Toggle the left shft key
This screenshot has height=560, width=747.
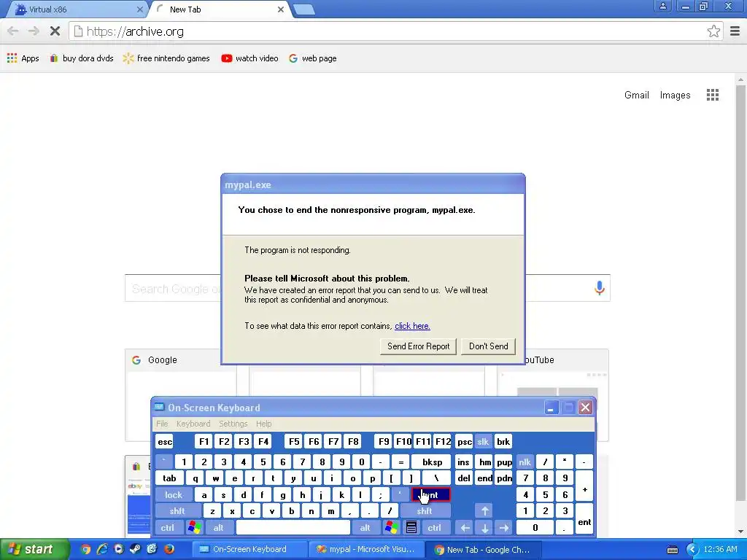[177, 511]
